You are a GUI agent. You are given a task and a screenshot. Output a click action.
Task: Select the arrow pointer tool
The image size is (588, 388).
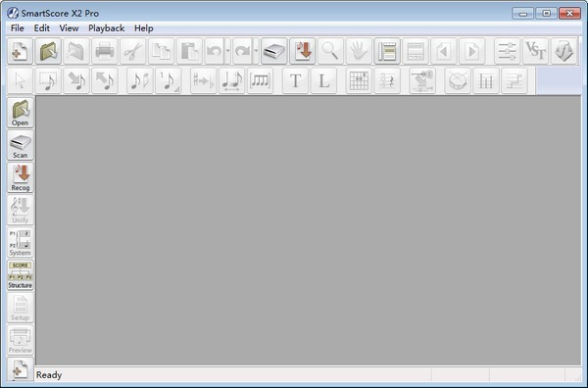click(20, 80)
